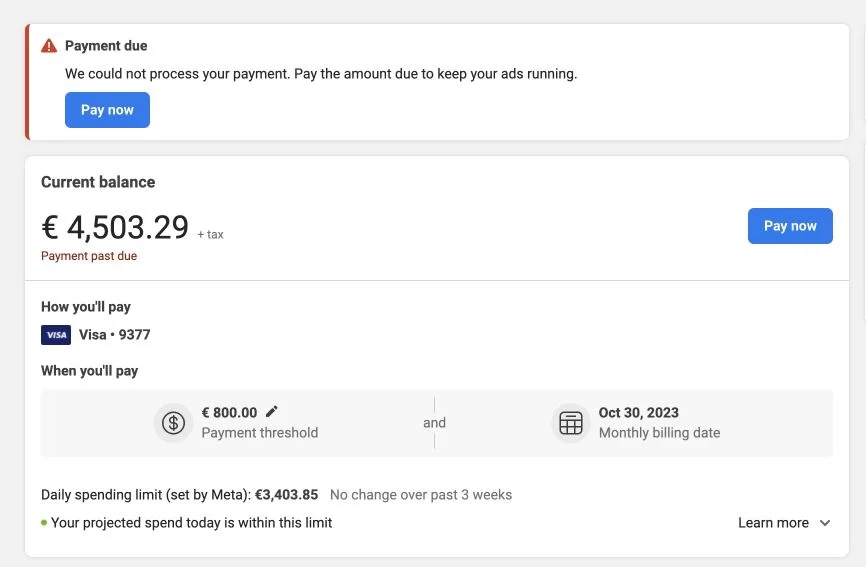The image size is (866, 567).
Task: Click the Payment past due red label
Action: [89, 256]
